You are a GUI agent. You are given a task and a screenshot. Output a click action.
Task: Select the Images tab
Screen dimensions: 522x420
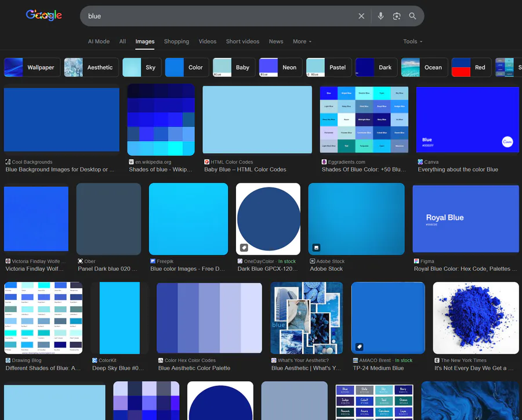[145, 42]
